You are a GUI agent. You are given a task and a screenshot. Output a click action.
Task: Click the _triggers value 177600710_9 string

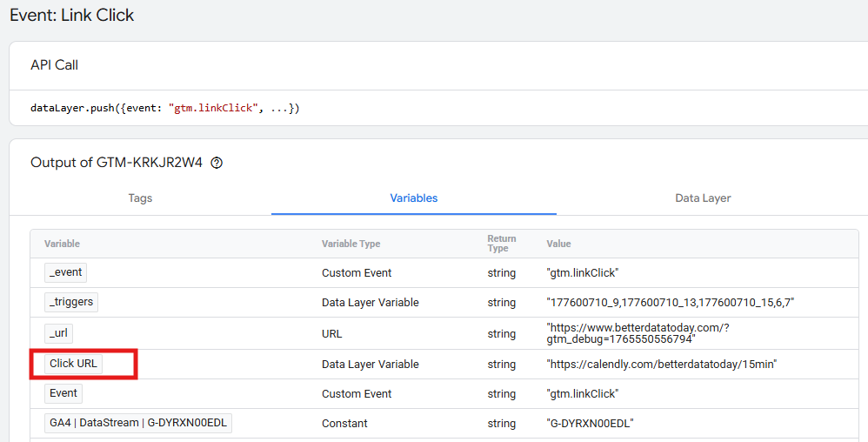[x=671, y=303]
